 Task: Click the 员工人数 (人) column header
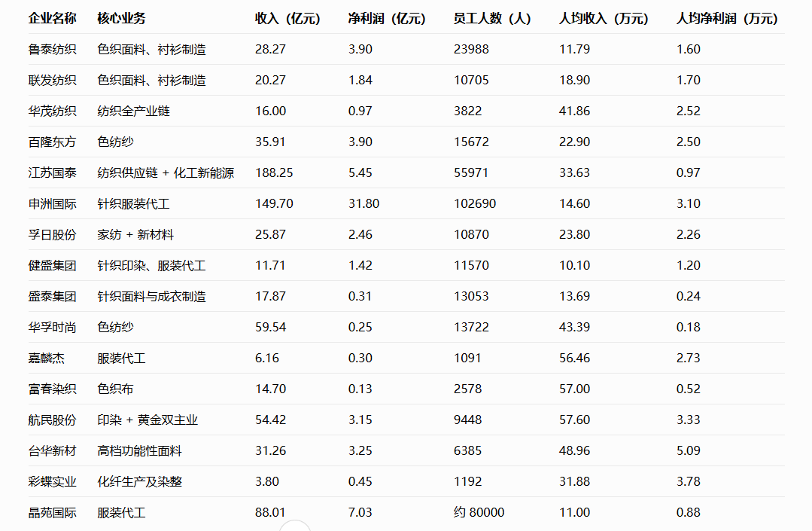(492, 19)
